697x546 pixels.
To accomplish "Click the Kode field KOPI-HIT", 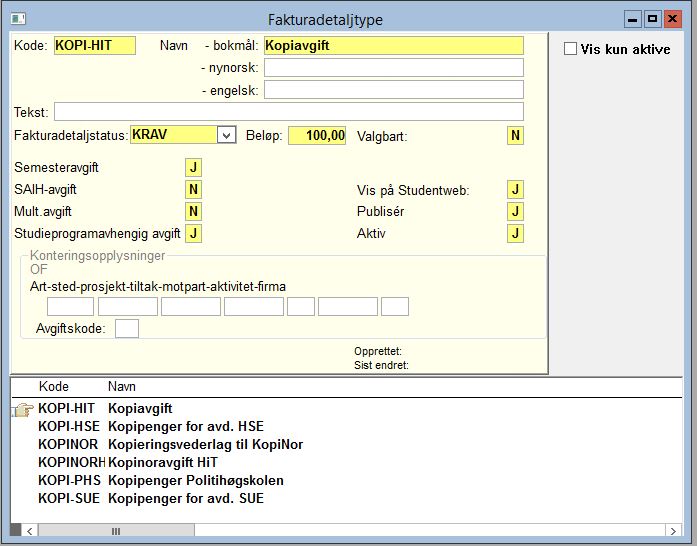I will (x=95, y=46).
